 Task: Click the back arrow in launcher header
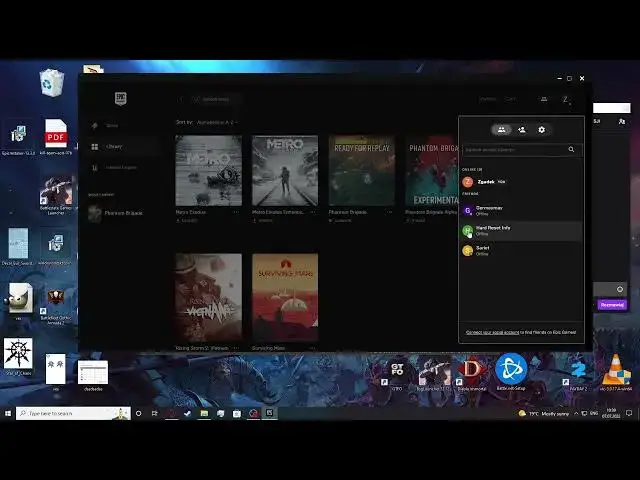coord(181,99)
